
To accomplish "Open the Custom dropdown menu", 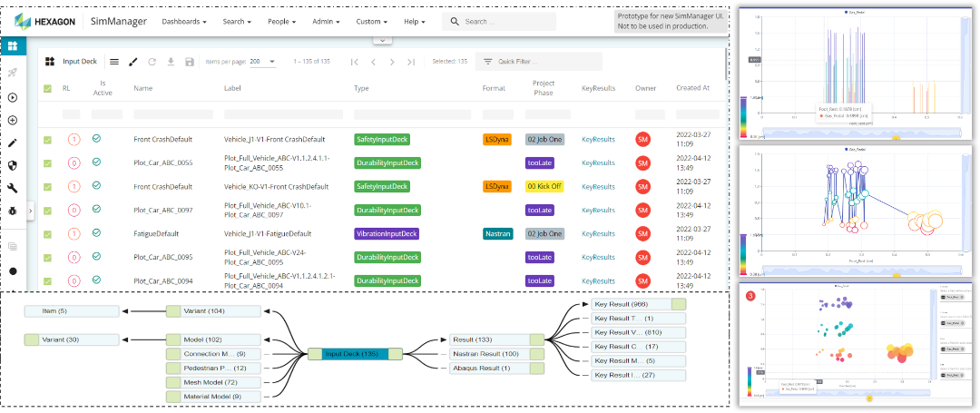I will [372, 21].
